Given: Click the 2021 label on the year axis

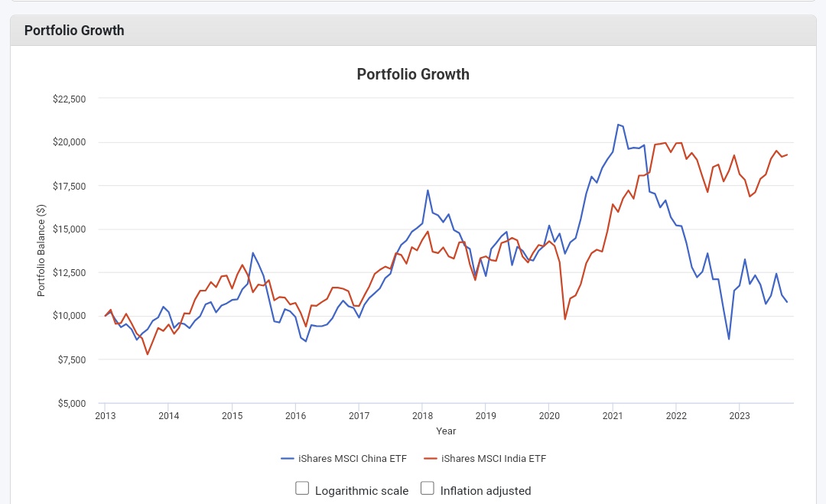Looking at the screenshot, I should pyautogui.click(x=613, y=416).
